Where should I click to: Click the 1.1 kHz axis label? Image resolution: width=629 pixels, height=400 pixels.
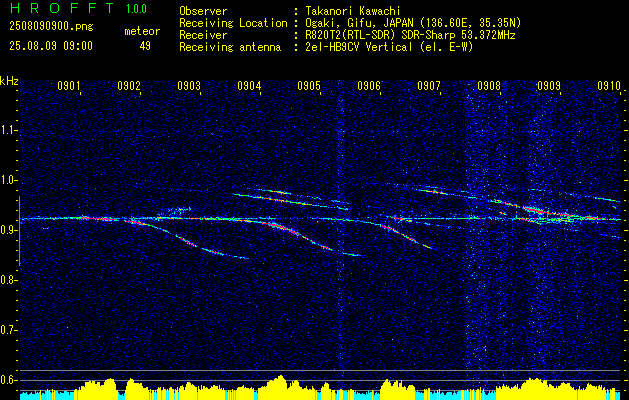pyautogui.click(x=8, y=130)
